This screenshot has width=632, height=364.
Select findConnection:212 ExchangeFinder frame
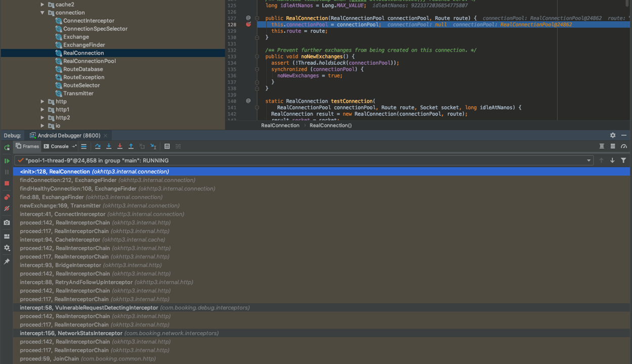(x=321, y=180)
